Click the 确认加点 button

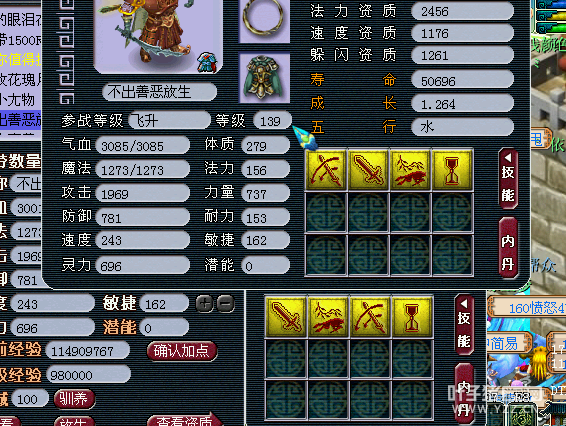pyautogui.click(x=182, y=351)
